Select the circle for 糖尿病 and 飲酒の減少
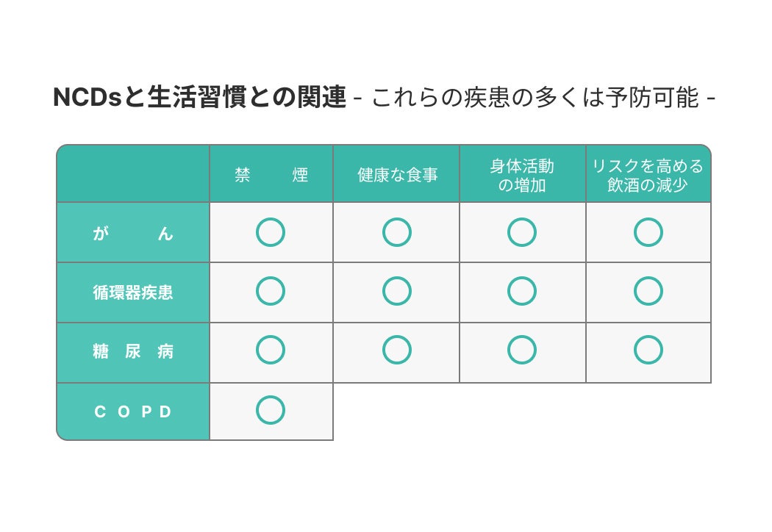Image resolution: width=772 pixels, height=532 pixels. tap(648, 351)
